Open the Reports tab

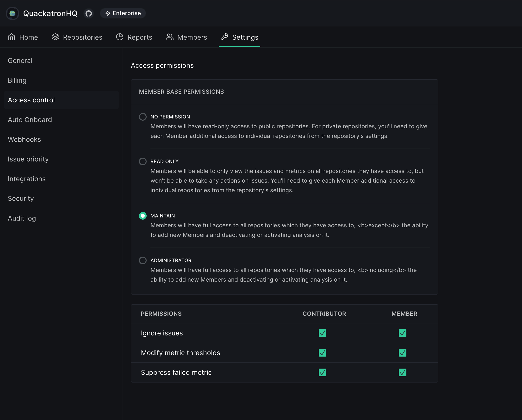click(x=139, y=37)
